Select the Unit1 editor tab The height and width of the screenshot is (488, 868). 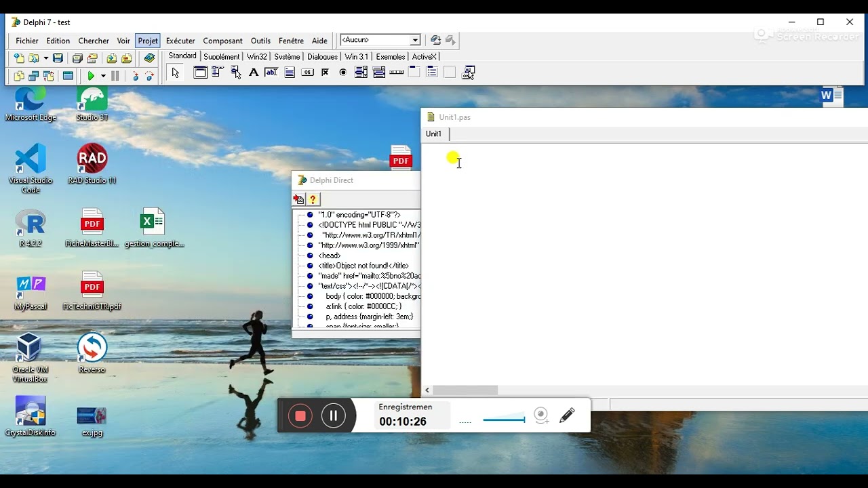[434, 134]
